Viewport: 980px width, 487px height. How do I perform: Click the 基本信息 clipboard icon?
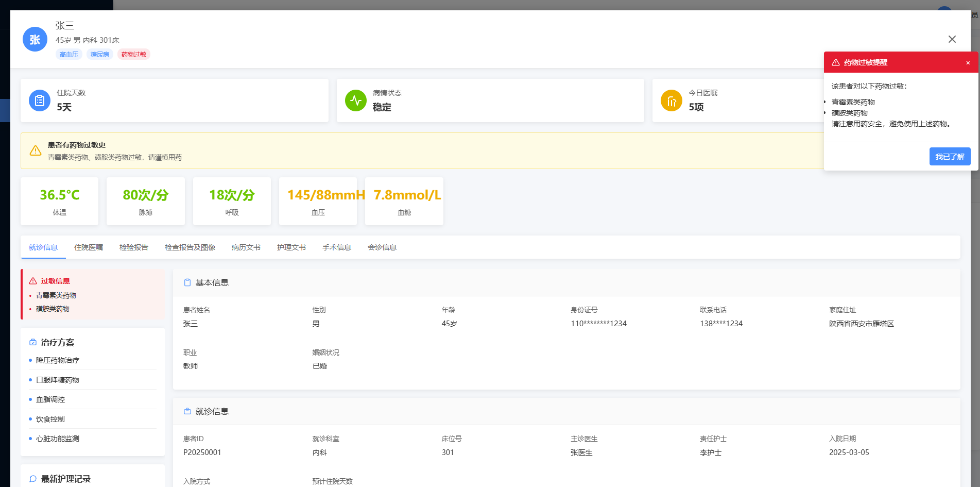click(187, 282)
